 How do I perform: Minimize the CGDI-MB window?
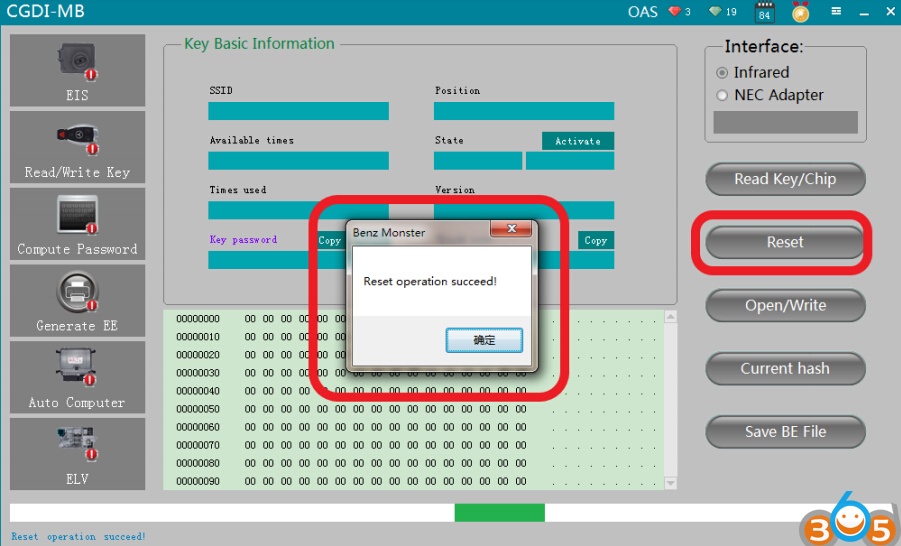click(x=864, y=12)
